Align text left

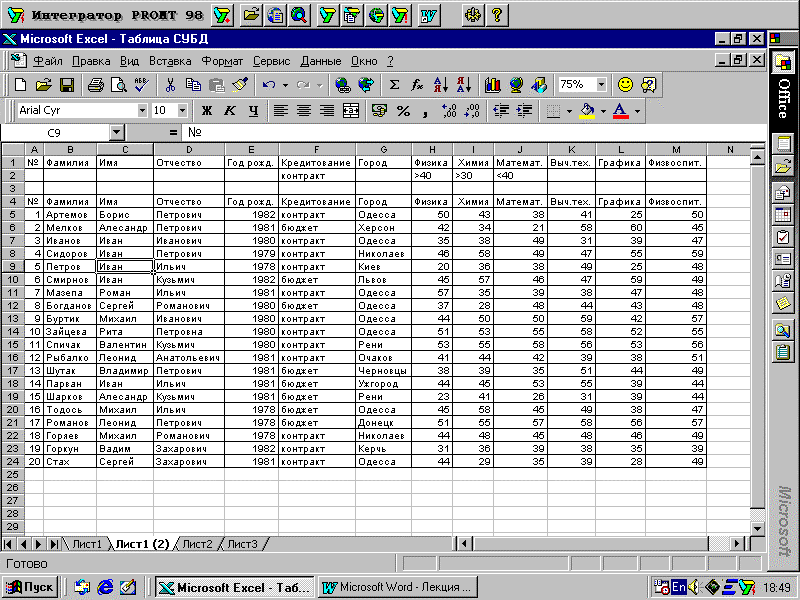pos(281,111)
